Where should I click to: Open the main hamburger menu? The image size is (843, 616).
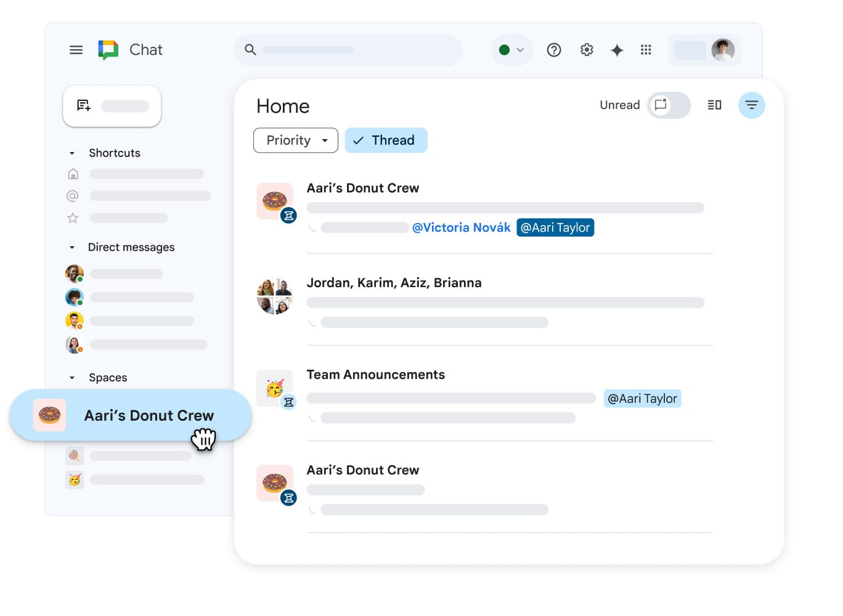[76, 50]
